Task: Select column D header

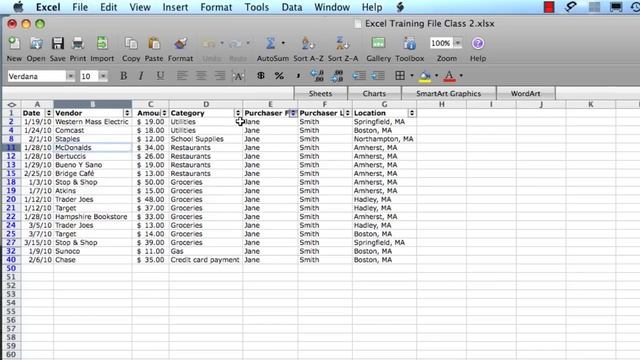Action: point(206,104)
